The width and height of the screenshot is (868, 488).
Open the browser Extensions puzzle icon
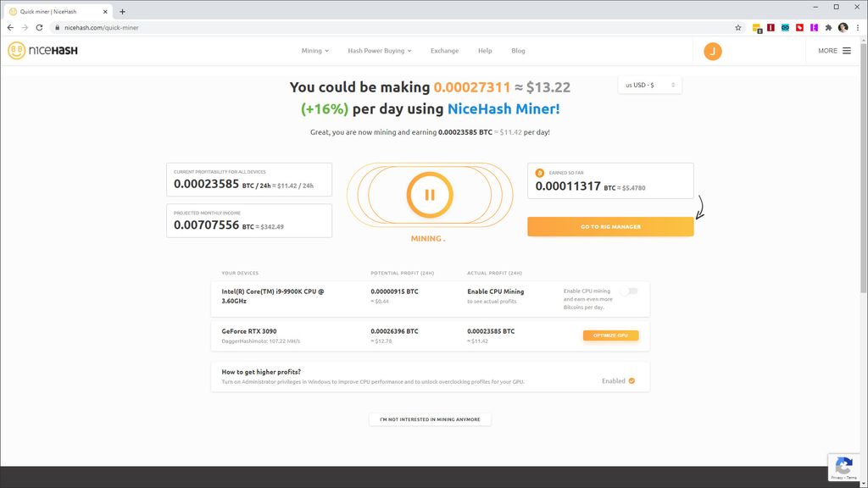[828, 27]
